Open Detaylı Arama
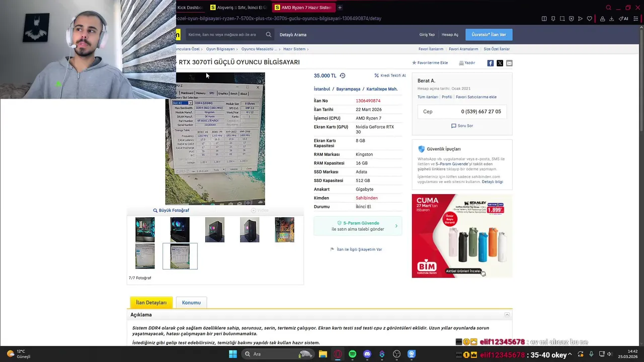 293,35
